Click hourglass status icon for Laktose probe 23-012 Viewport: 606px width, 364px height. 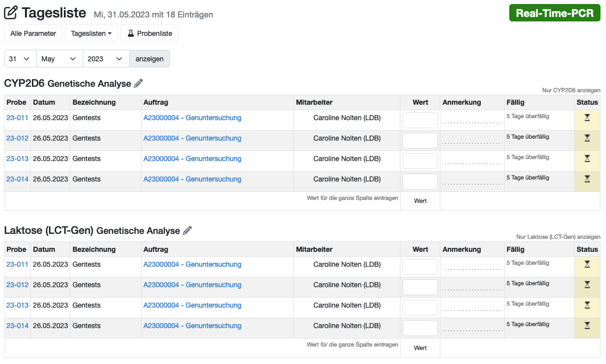coord(587,286)
